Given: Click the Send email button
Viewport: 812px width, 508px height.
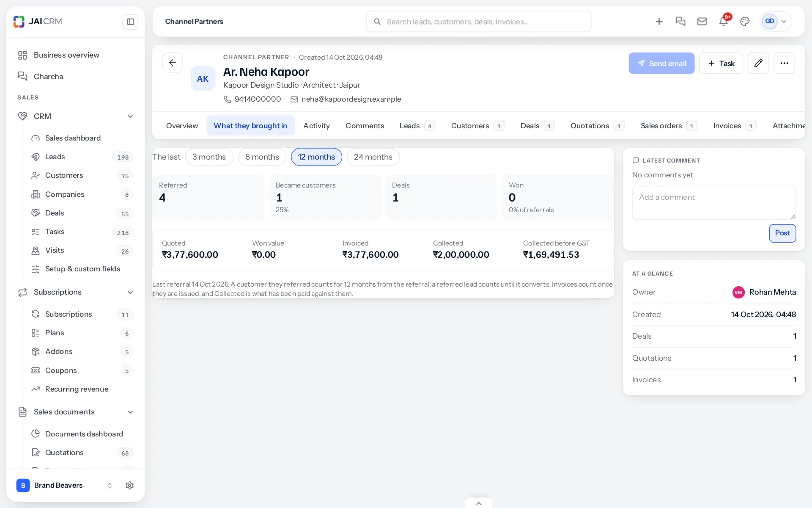Looking at the screenshot, I should pyautogui.click(x=661, y=63).
